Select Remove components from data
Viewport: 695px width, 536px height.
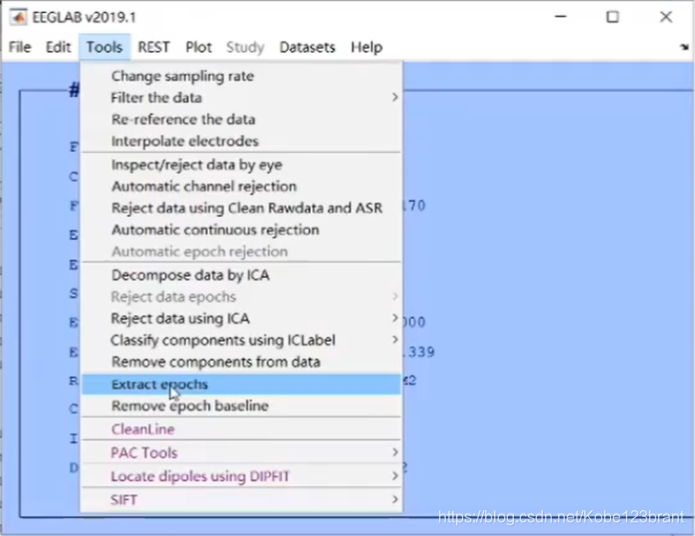[x=242, y=362]
